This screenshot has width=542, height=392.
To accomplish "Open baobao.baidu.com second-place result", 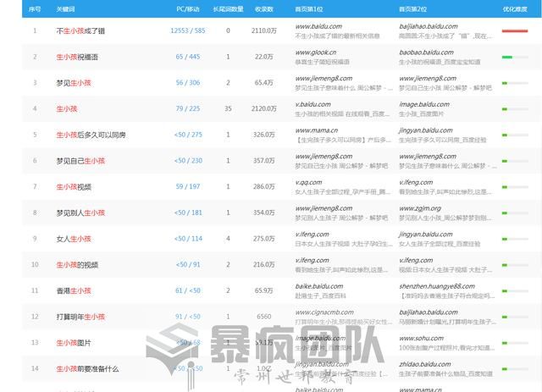I will 426,52.
